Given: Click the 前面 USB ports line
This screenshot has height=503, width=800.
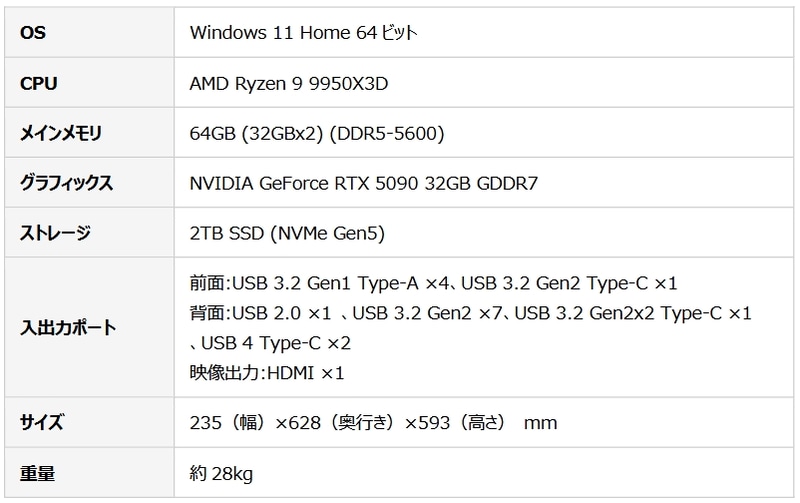Looking at the screenshot, I should [434, 284].
